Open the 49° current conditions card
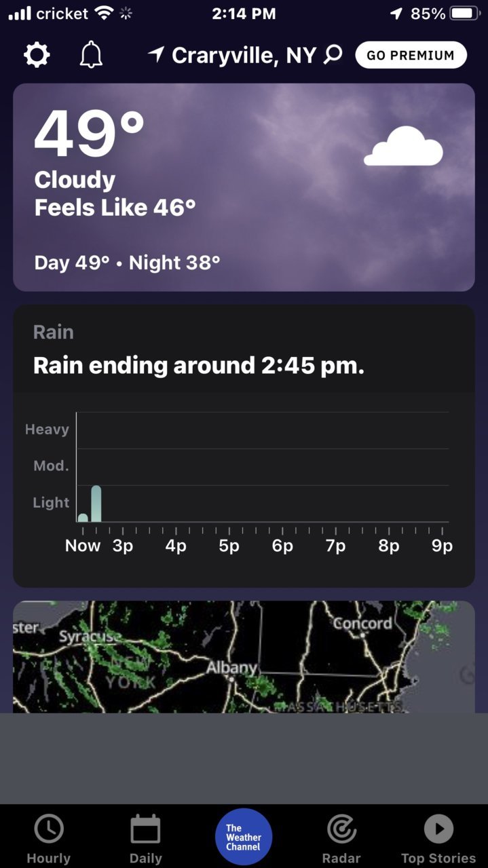This screenshot has height=868, width=488. coord(244,187)
